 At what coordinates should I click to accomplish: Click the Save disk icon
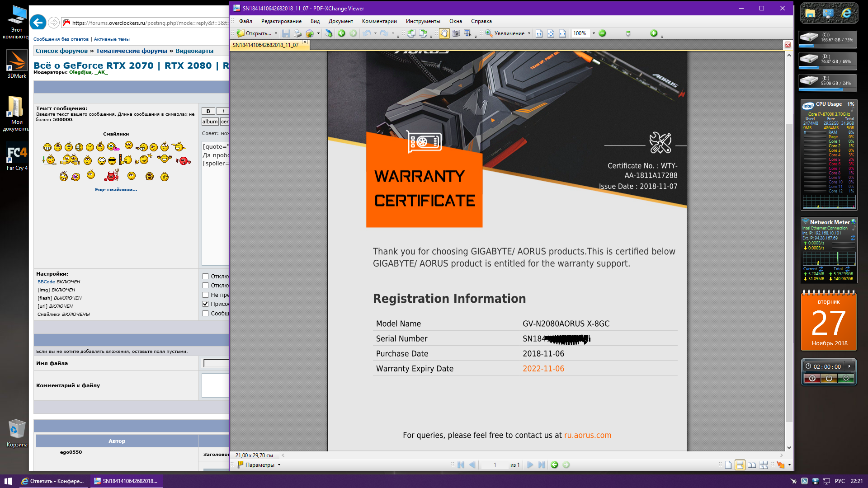point(286,33)
